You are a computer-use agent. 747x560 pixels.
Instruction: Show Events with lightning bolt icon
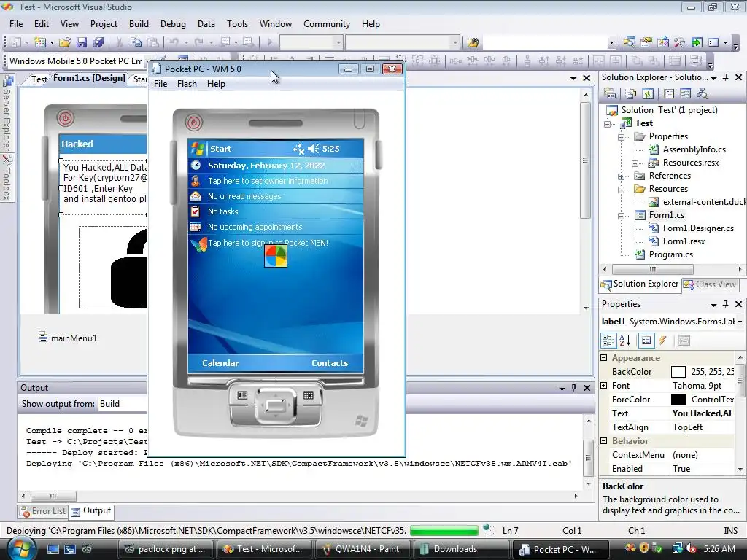point(662,341)
